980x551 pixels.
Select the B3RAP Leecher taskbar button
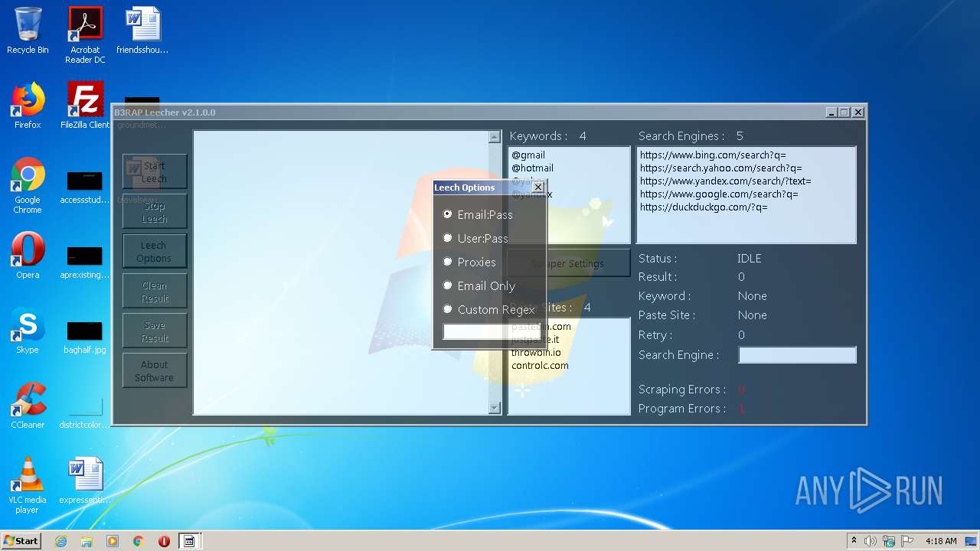click(189, 541)
